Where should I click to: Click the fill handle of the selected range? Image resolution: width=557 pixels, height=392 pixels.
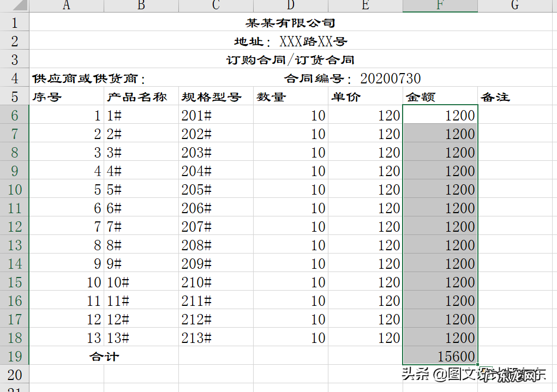[x=477, y=365]
